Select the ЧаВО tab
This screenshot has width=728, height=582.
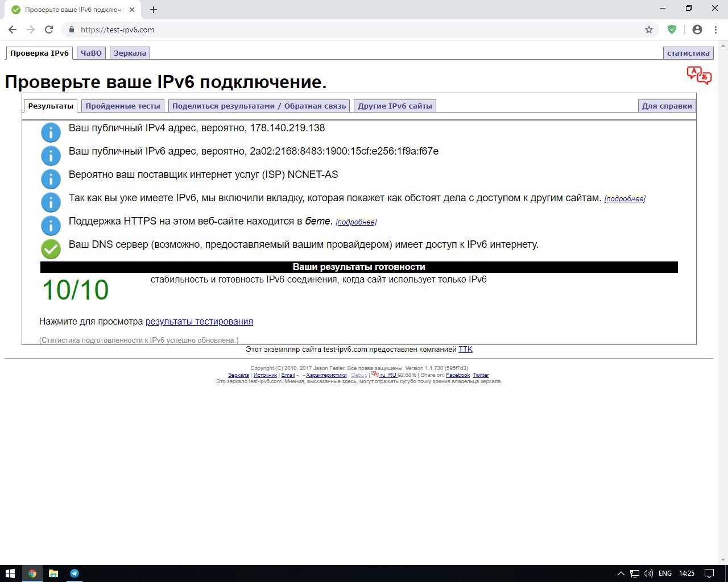click(91, 53)
